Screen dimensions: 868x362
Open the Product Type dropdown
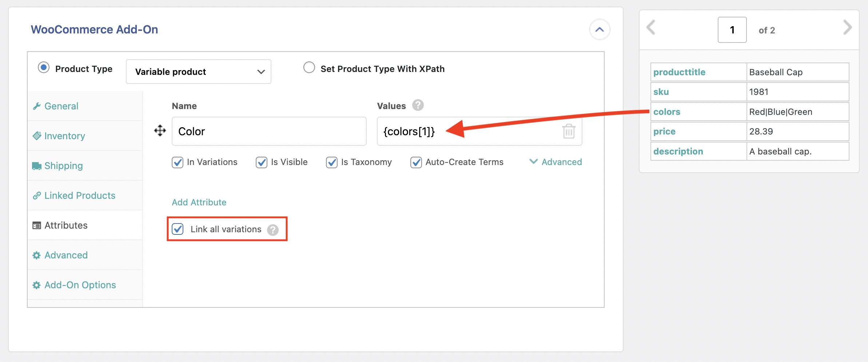pyautogui.click(x=198, y=72)
